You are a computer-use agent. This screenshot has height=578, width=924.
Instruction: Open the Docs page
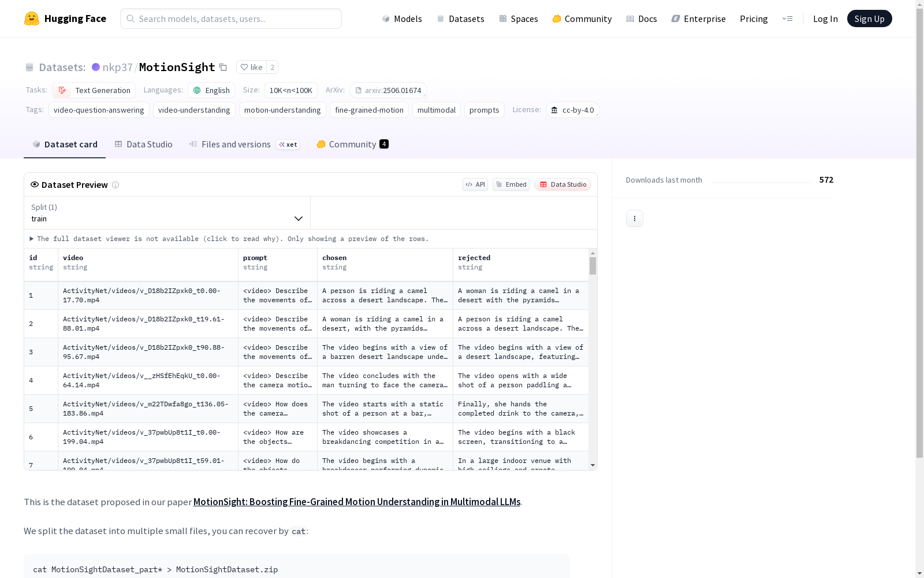click(x=642, y=18)
